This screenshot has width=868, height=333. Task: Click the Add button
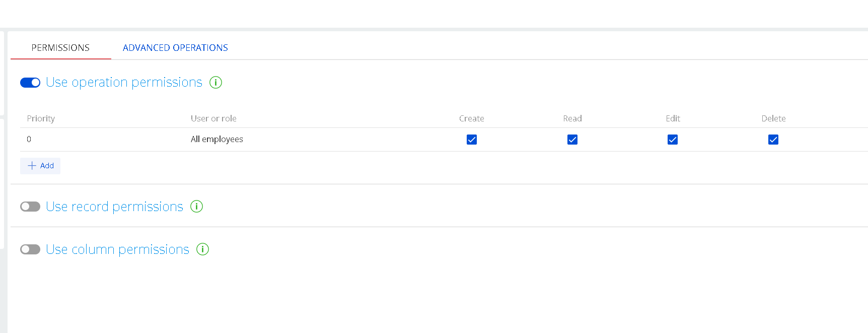(40, 166)
